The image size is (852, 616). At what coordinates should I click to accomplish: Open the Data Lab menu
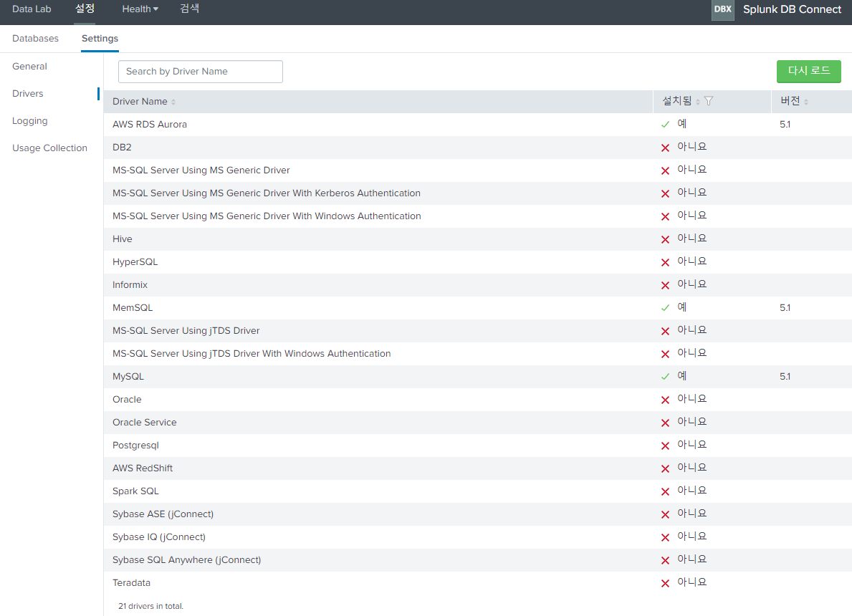tap(32, 9)
